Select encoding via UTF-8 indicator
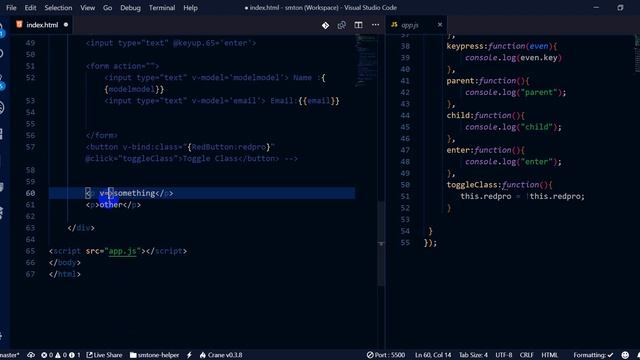Screen dimensions: 640x360 [504, 355]
